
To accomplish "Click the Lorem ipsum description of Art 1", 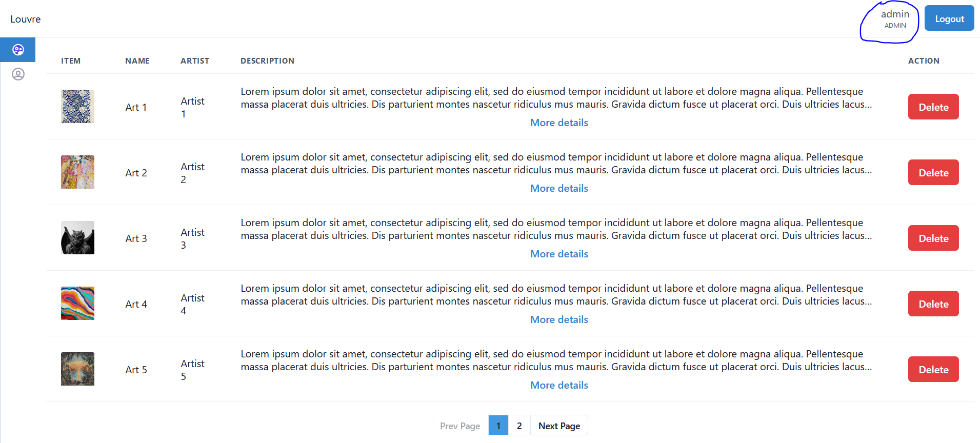I will [x=556, y=97].
